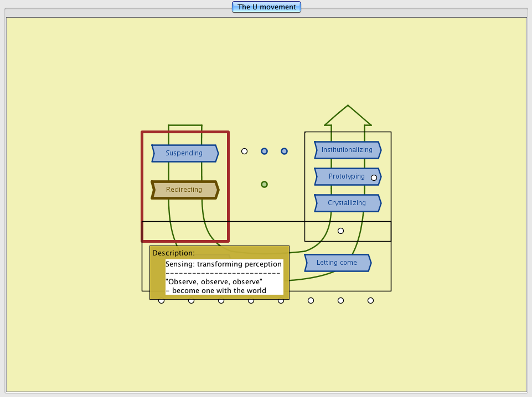
Task: Click the leftmost circle in the bottom row
Action: [162, 301]
